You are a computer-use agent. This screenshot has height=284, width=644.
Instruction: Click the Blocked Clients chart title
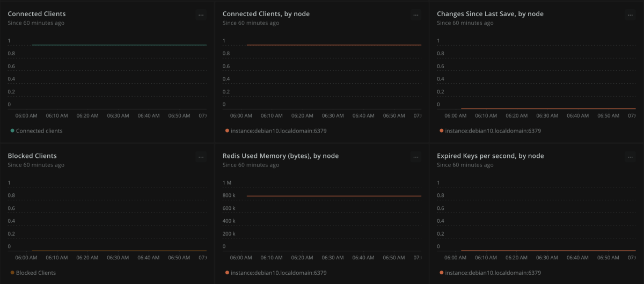tap(32, 156)
